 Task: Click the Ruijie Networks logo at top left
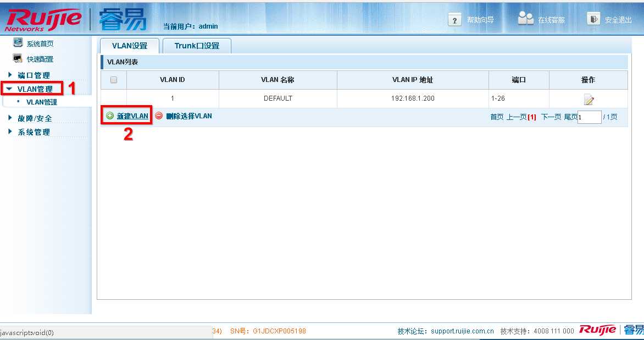pyautogui.click(x=43, y=20)
